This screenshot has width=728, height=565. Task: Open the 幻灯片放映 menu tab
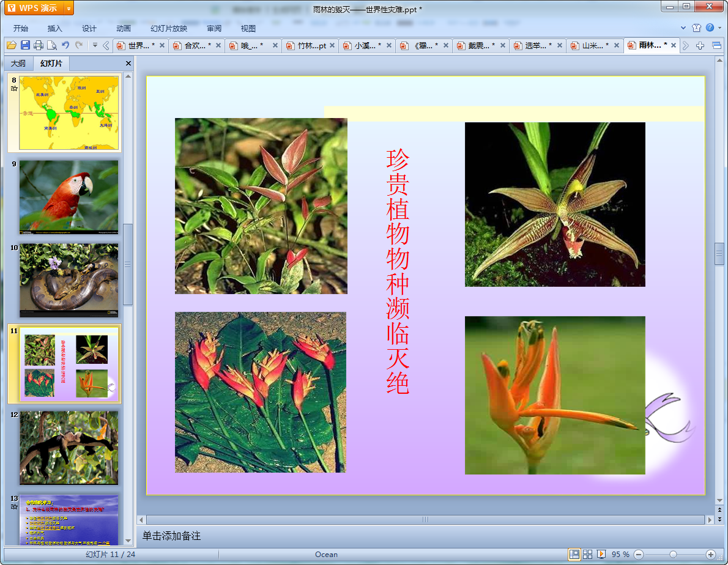pos(169,29)
